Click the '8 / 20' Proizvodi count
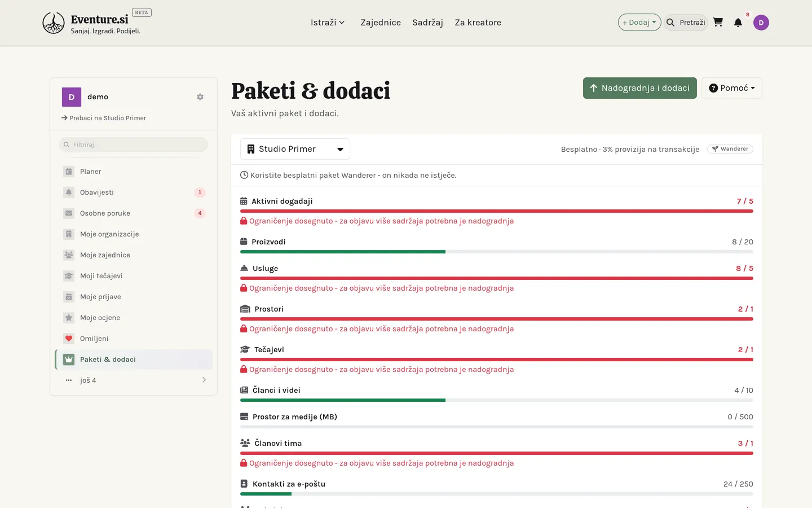 743,242
